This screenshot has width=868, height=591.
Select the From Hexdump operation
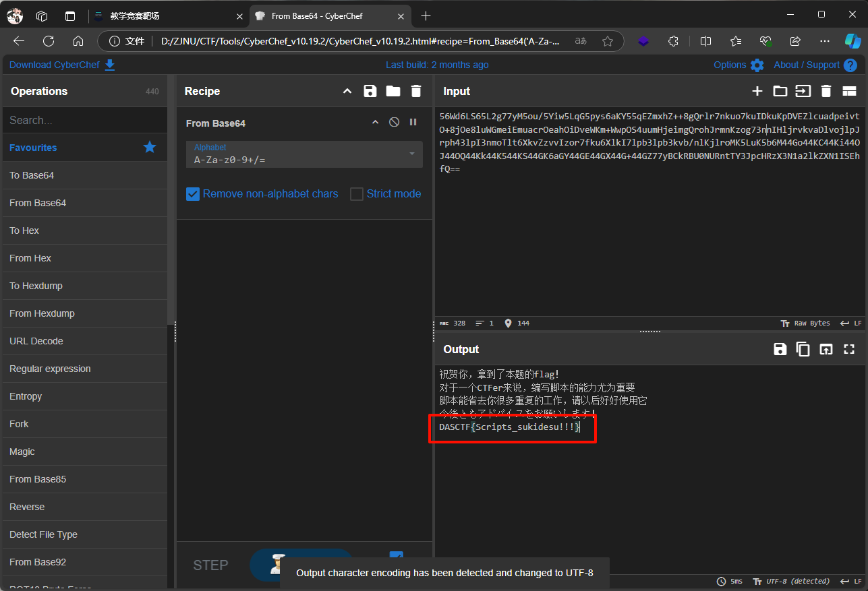[85, 313]
